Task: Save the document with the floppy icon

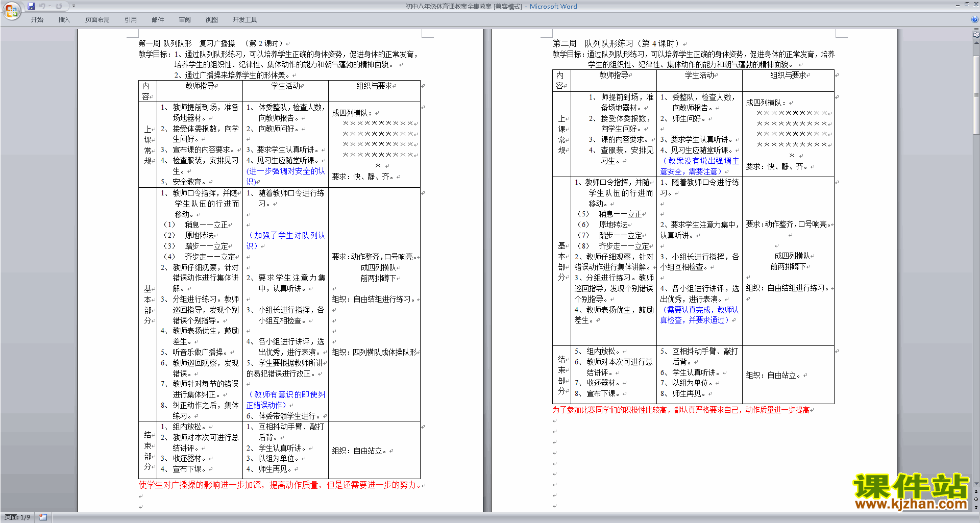Action: (31, 6)
